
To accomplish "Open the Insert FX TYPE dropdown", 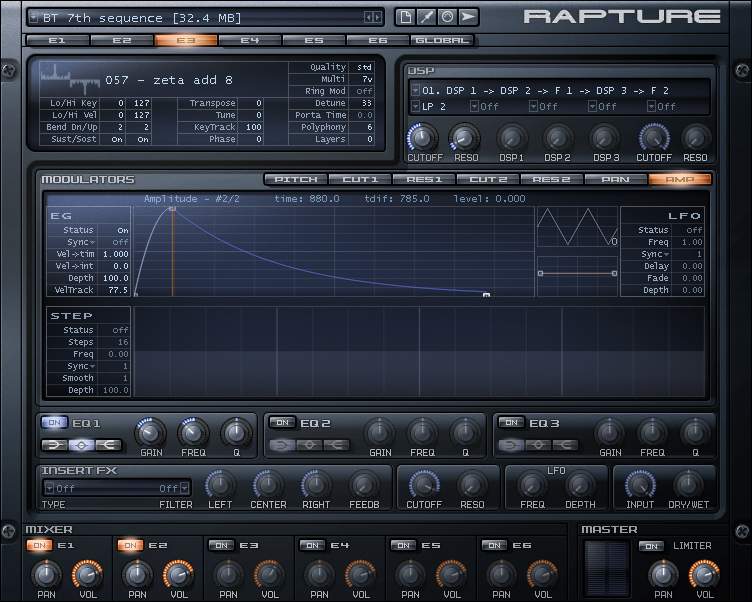I will point(49,488).
